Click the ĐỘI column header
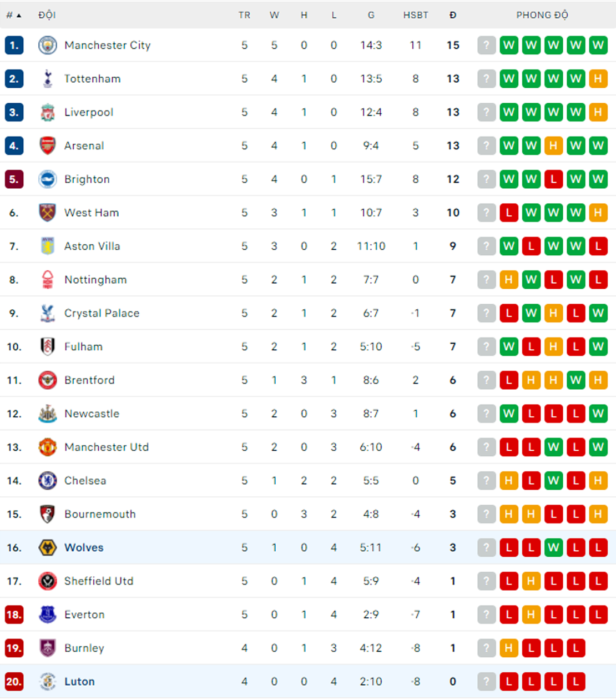616x700 pixels. point(47,15)
